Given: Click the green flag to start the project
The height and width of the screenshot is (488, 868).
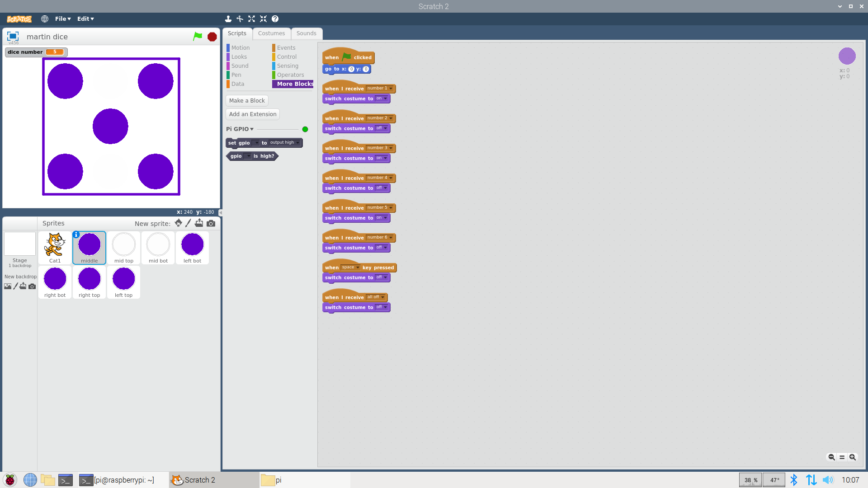Looking at the screenshot, I should (198, 37).
